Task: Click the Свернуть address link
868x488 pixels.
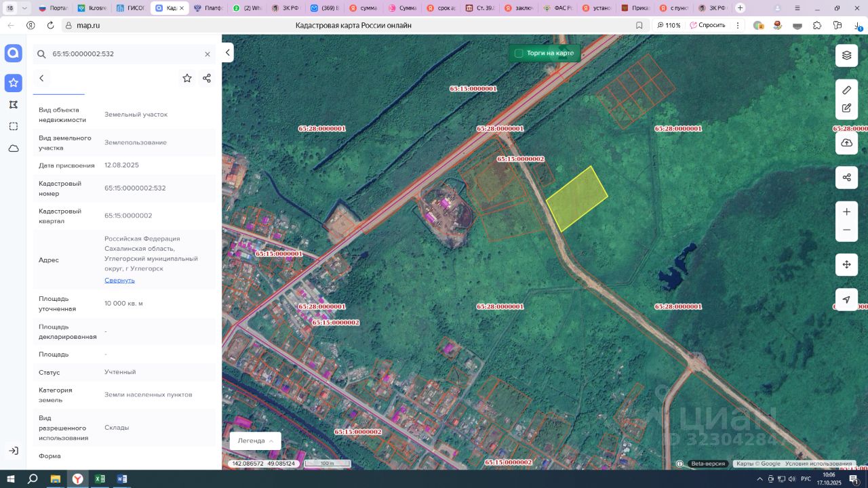Action: click(119, 280)
